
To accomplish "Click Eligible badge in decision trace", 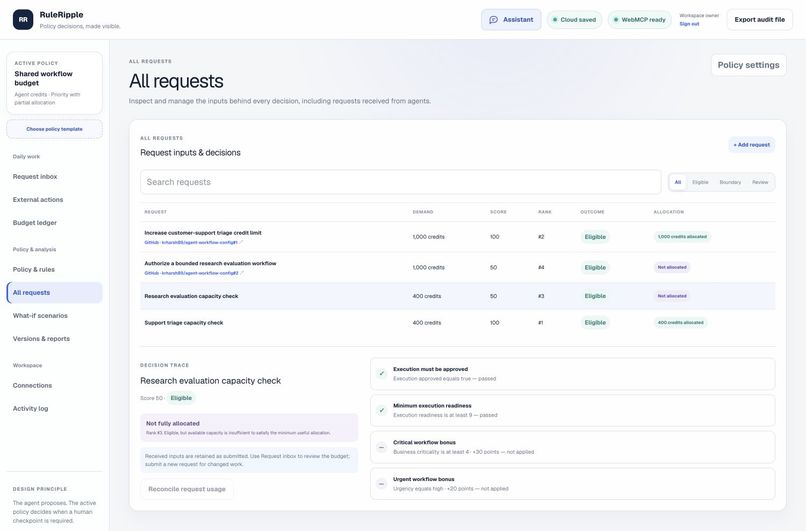I will click(x=181, y=398).
